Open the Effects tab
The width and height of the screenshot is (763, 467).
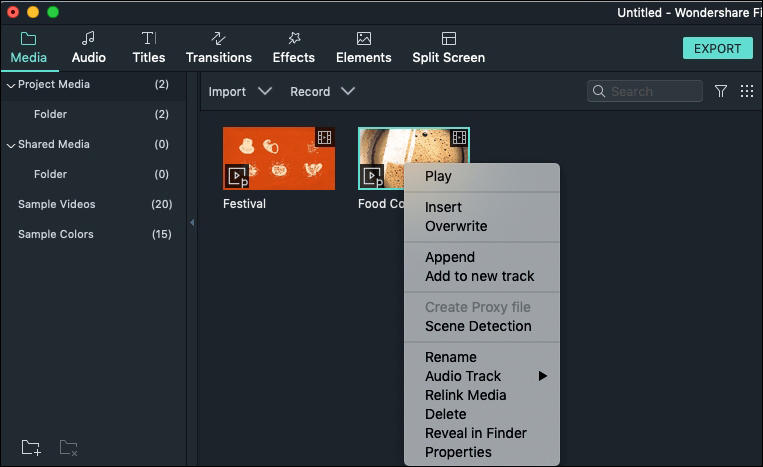293,48
